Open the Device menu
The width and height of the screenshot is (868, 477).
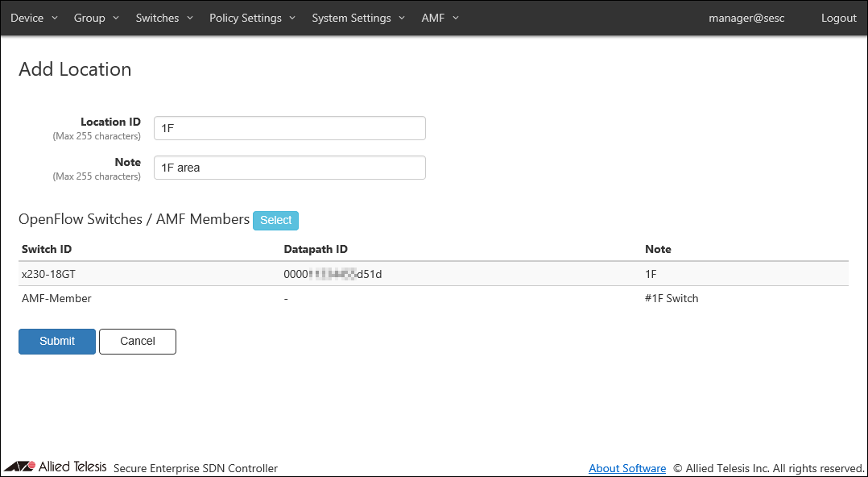tap(34, 18)
